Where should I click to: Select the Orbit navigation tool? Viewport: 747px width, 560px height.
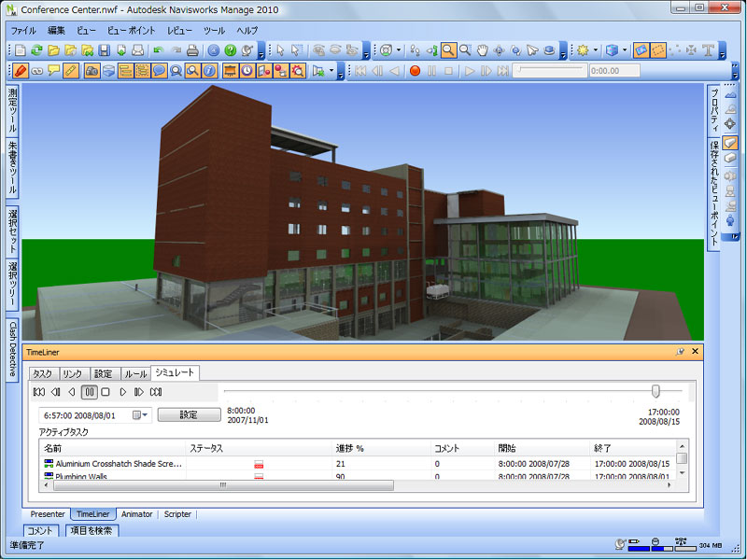(500, 49)
